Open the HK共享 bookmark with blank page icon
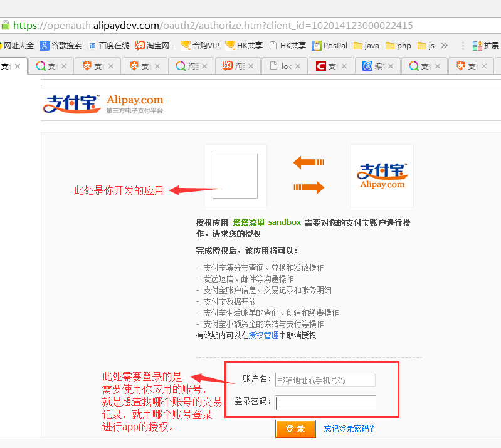Image resolution: width=501 pixels, height=448 pixels. pos(288,46)
